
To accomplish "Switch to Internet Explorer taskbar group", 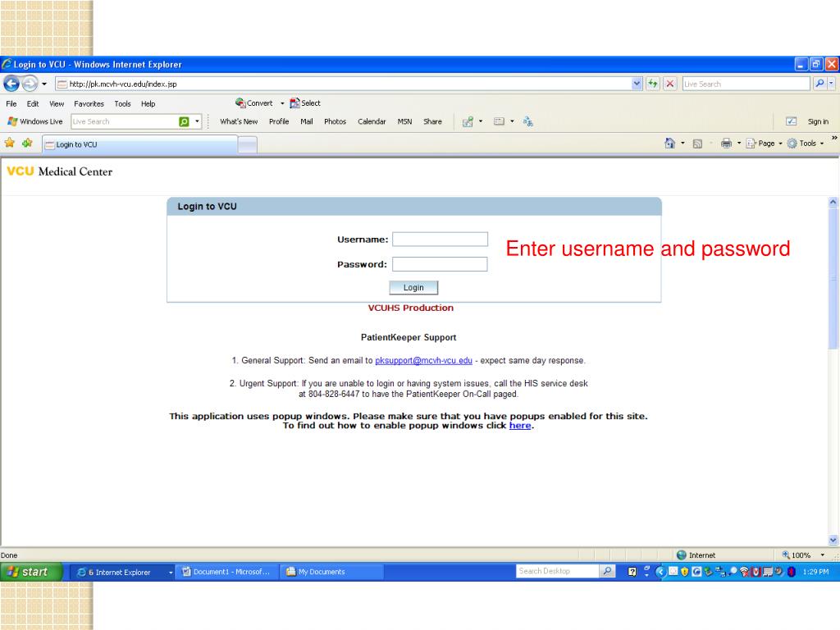I will pyautogui.click(x=123, y=572).
